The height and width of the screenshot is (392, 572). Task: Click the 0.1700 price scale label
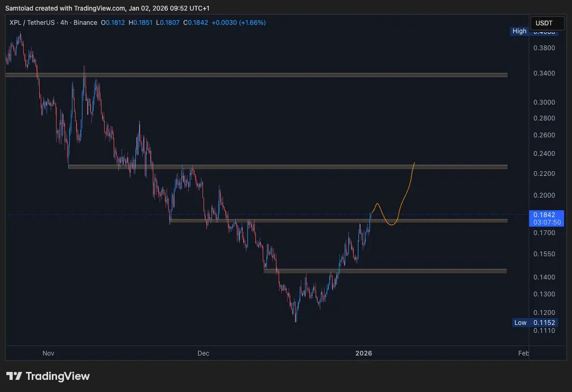tap(544, 232)
